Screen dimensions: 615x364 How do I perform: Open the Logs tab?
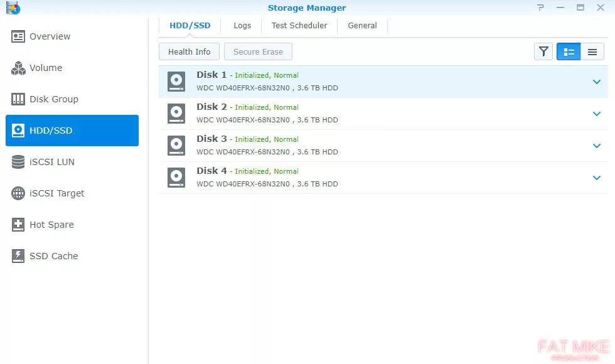pos(242,26)
